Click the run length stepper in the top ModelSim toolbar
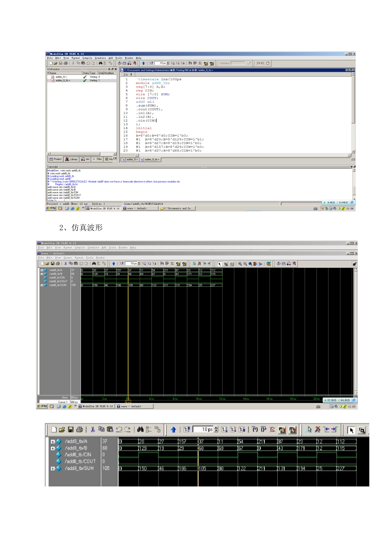Screen dimensions: 392x555 coord(168,63)
